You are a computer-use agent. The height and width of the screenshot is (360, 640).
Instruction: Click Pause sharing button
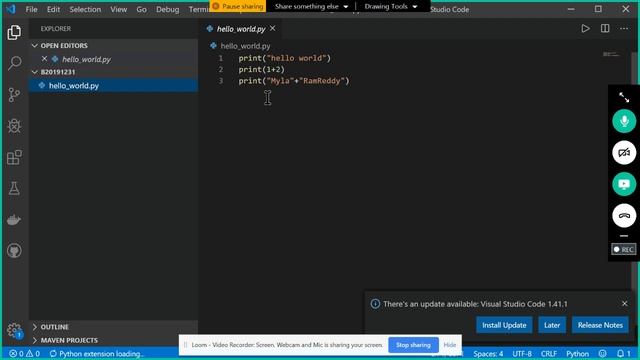pyautogui.click(x=238, y=6)
